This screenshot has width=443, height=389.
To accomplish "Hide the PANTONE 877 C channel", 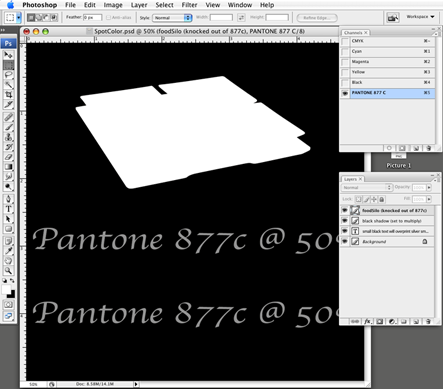I will [x=345, y=93].
